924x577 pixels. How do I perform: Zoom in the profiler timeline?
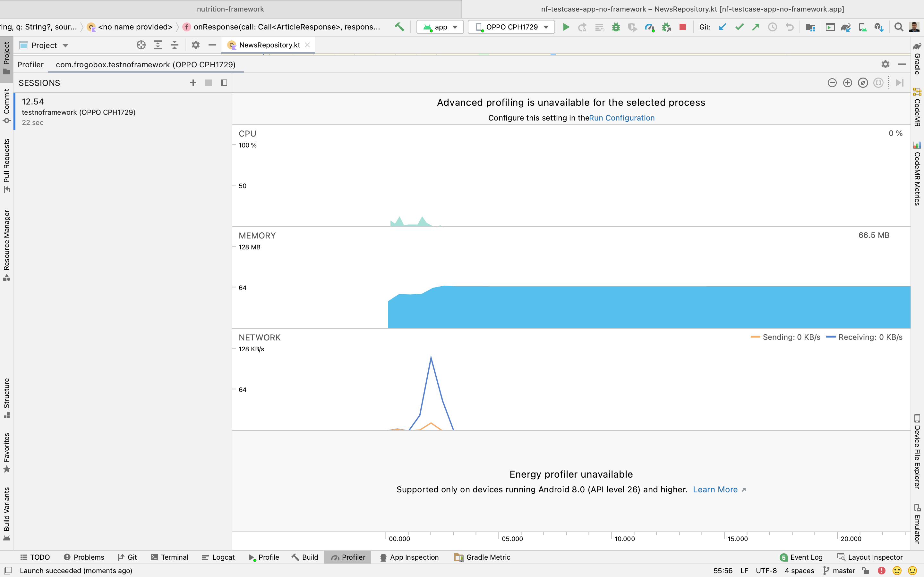click(847, 83)
